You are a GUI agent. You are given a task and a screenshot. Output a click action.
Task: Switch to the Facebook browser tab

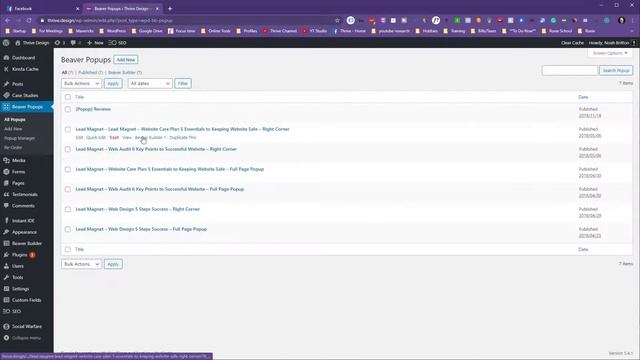point(41,9)
